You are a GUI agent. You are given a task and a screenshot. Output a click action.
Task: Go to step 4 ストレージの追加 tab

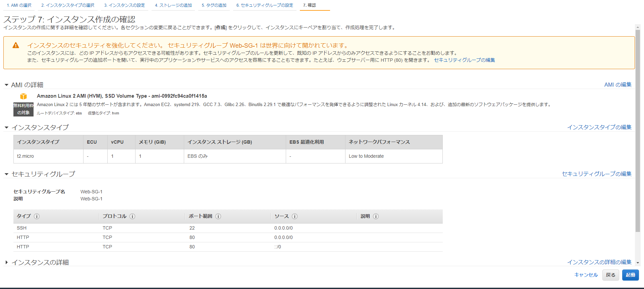173,5
